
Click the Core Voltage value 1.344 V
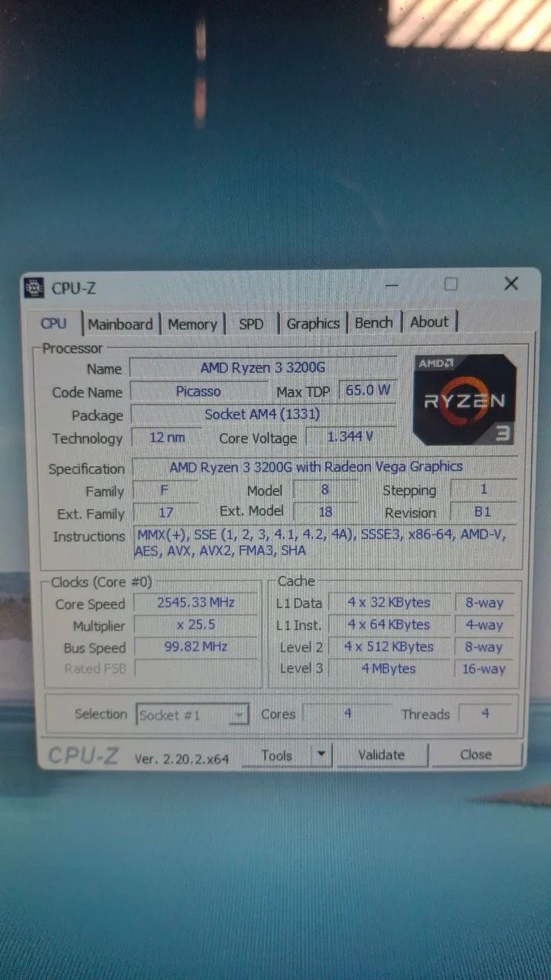click(x=350, y=436)
